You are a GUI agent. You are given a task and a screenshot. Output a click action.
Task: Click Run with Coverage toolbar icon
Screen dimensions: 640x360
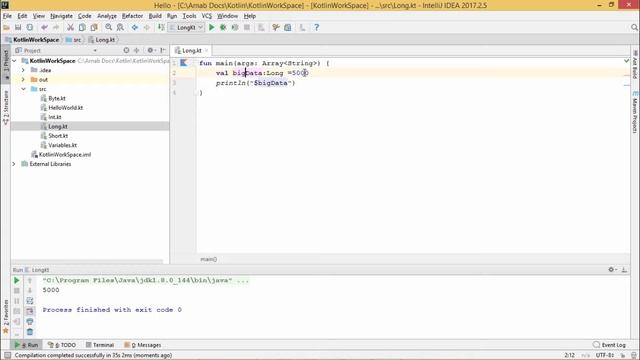(235, 27)
